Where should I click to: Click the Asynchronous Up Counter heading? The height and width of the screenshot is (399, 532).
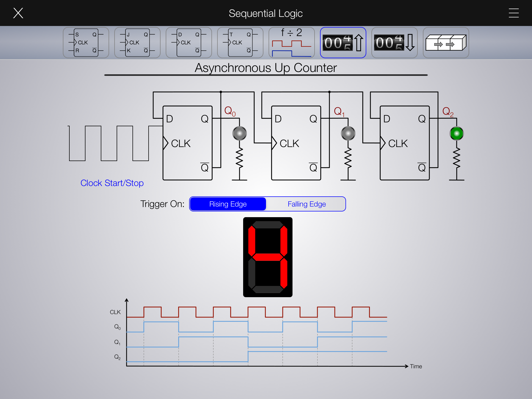(266, 68)
